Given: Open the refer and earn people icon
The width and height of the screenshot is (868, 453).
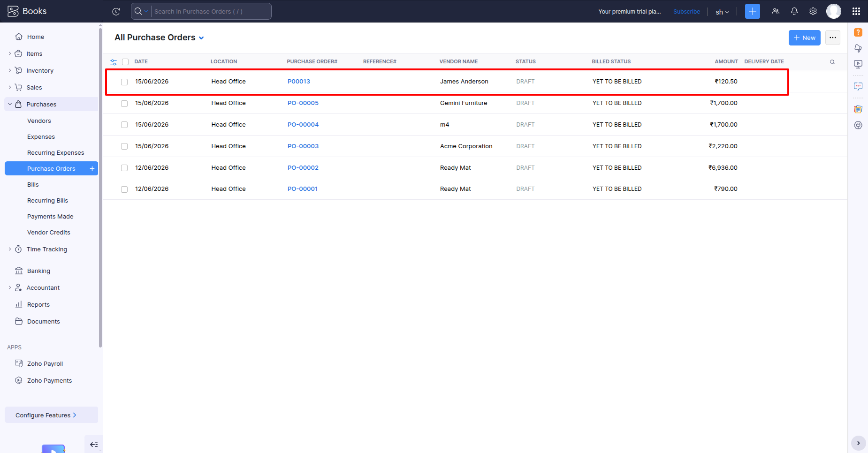Looking at the screenshot, I should click(776, 11).
